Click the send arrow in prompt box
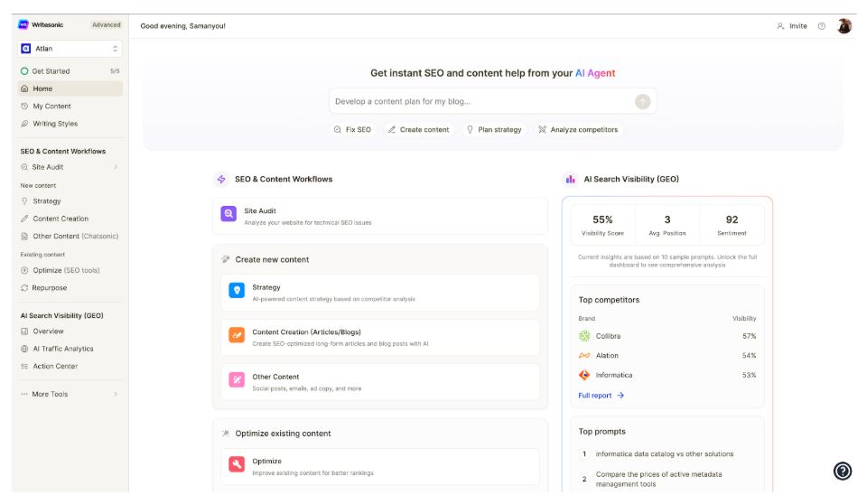867x504 pixels. point(642,101)
